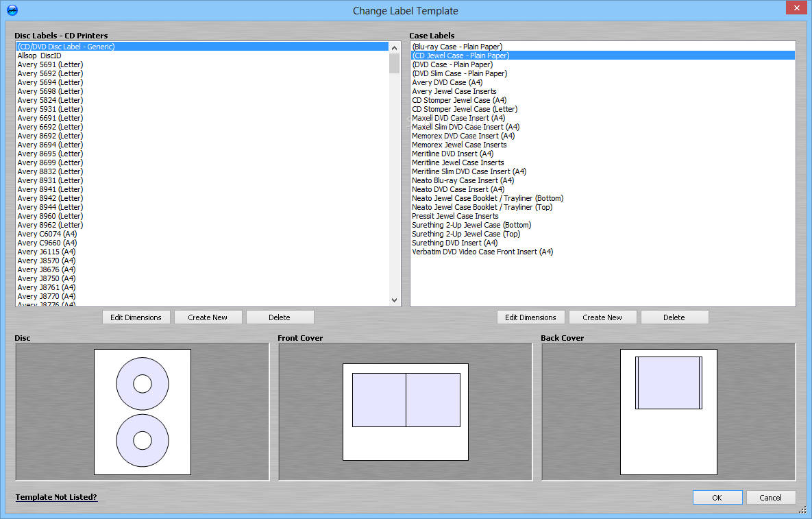The height and width of the screenshot is (519, 812).
Task: Select Avery DVD Case (A4)
Action: pyautogui.click(x=603, y=82)
